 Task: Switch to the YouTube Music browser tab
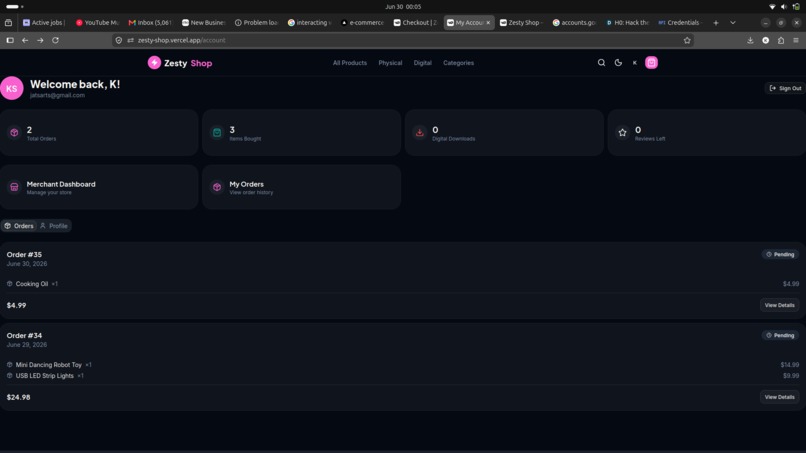pyautogui.click(x=97, y=23)
